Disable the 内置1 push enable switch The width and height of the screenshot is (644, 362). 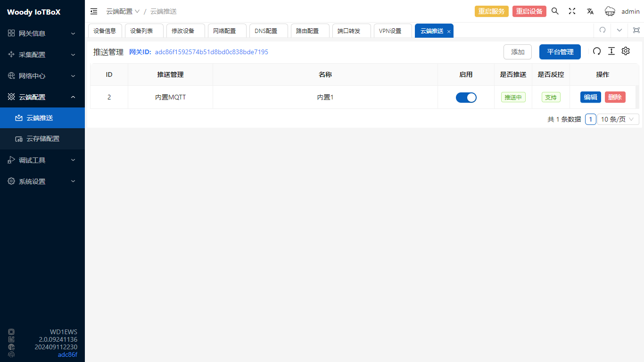(x=466, y=98)
